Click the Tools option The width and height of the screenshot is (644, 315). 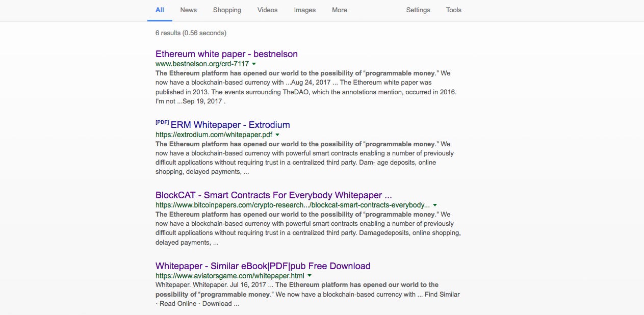454,10
